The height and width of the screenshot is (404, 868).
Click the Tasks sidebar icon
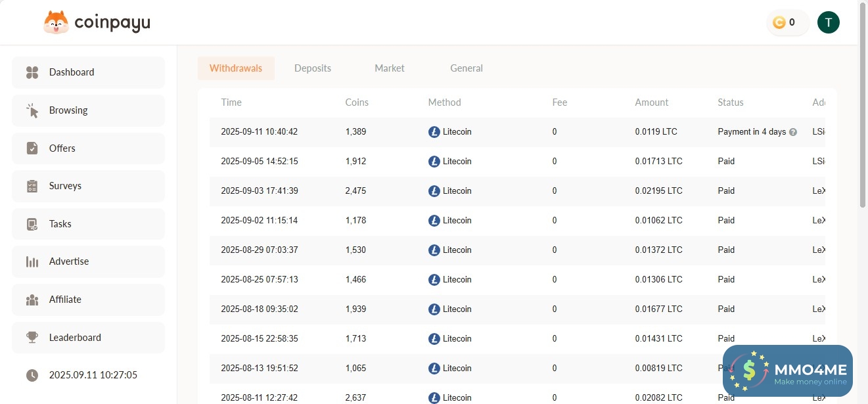coord(32,224)
